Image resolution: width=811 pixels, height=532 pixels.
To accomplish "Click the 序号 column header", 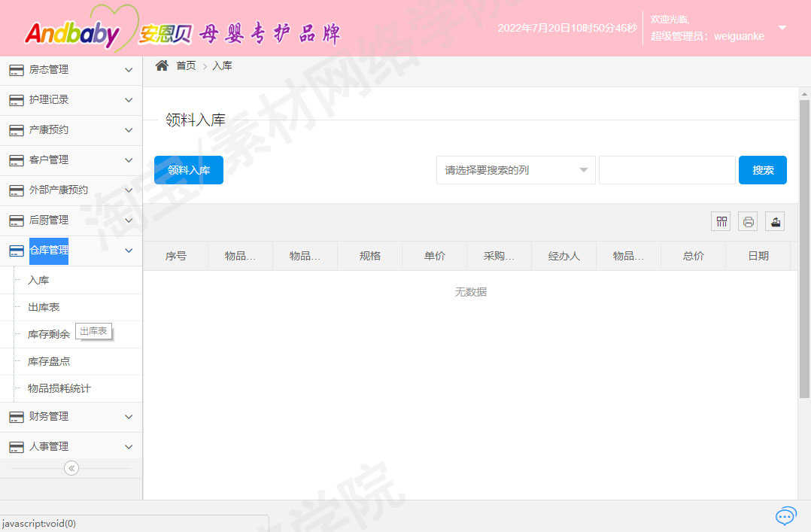I will click(x=176, y=256).
